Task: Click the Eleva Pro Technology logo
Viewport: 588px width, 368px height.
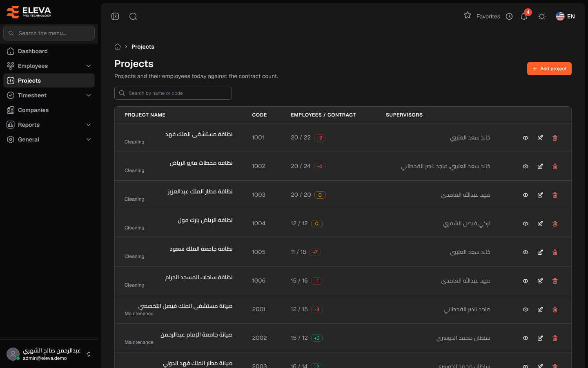Action: pos(29,12)
